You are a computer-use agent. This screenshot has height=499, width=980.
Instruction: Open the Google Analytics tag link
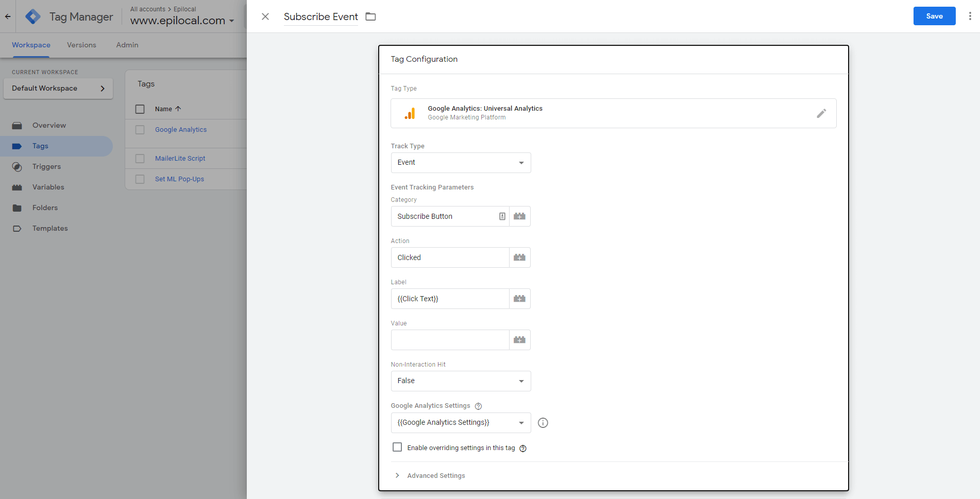(x=181, y=130)
